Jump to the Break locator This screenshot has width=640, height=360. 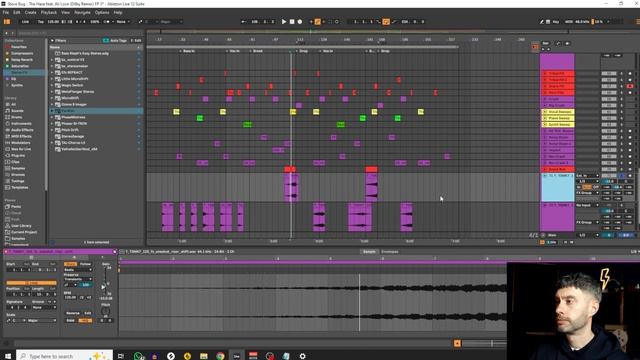tap(258, 51)
